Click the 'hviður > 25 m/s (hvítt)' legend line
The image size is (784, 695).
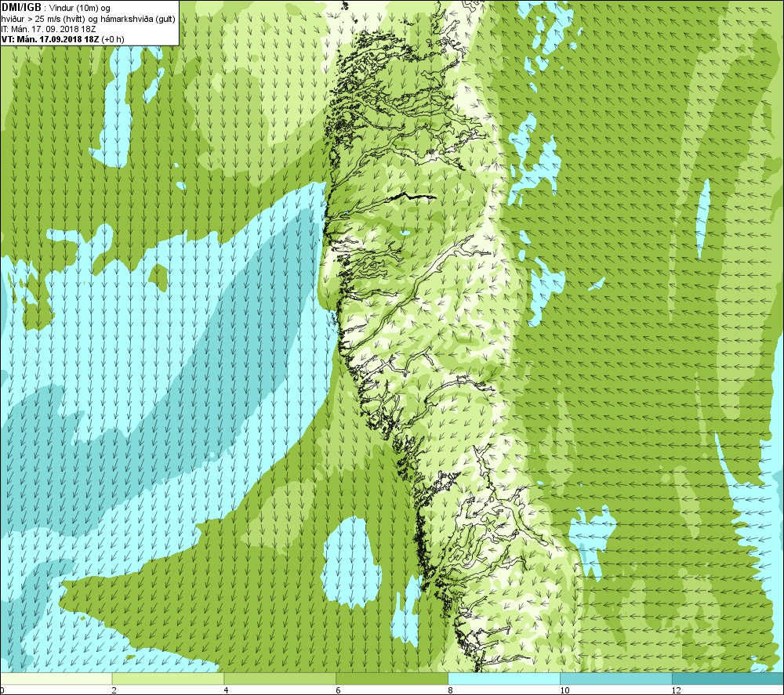point(89,19)
